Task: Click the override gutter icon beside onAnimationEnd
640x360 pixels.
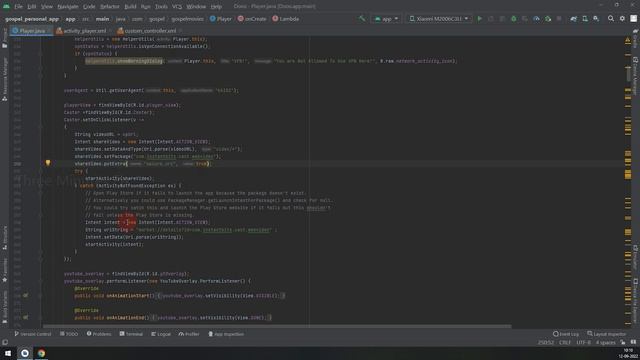Action: [25, 317]
